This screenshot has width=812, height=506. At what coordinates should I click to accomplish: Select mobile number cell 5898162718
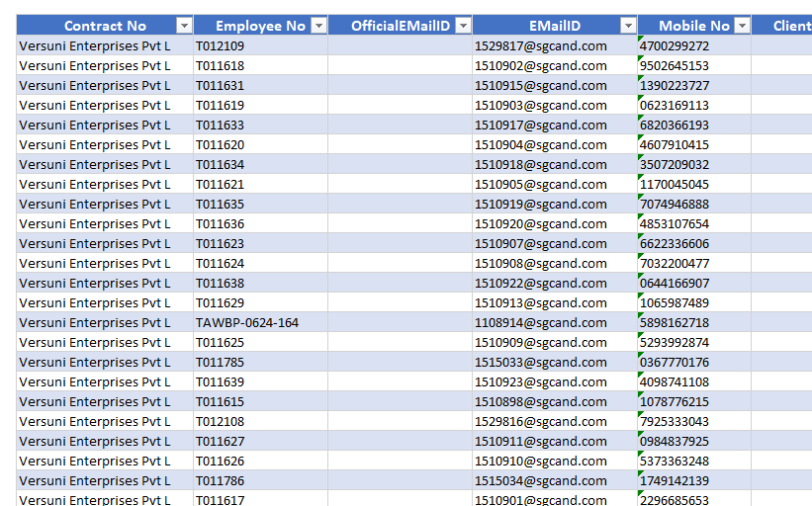tap(694, 322)
